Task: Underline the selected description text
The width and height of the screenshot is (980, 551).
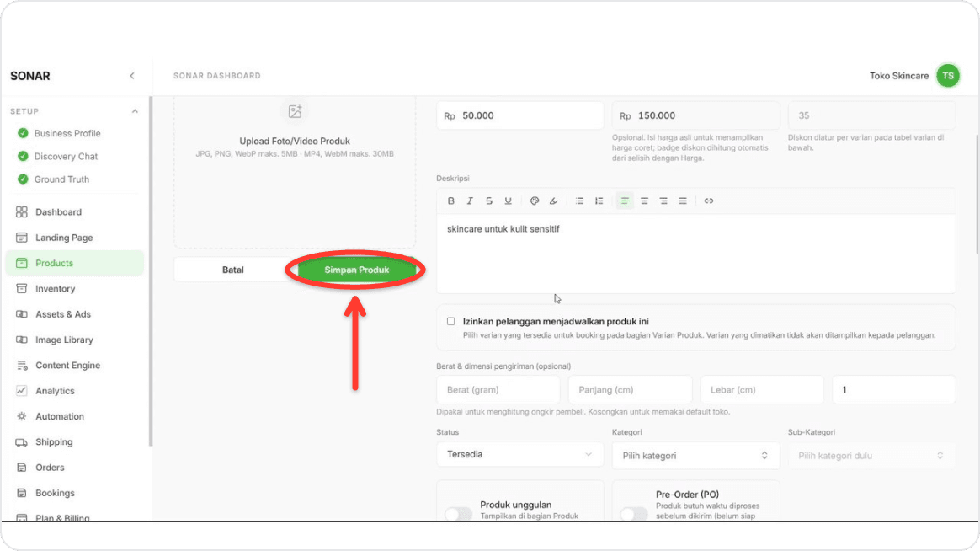Action: click(x=509, y=201)
